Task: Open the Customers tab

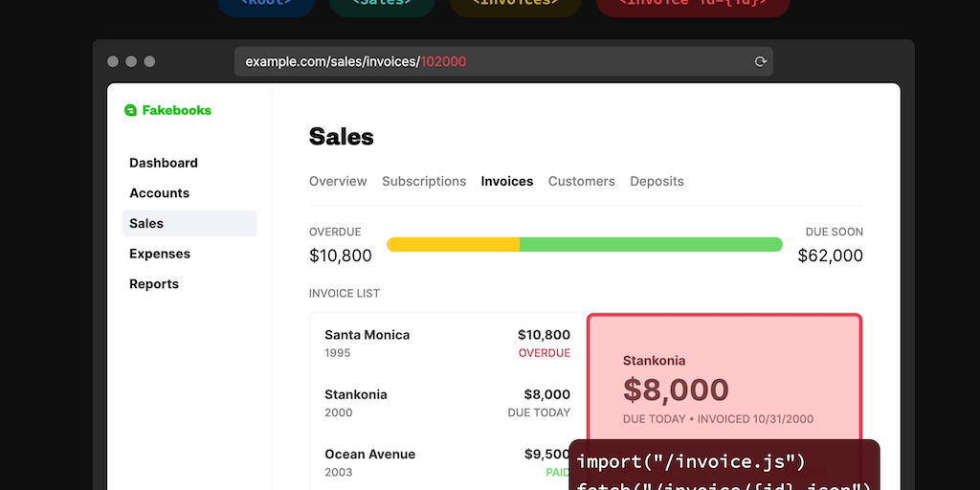Action: tap(582, 181)
